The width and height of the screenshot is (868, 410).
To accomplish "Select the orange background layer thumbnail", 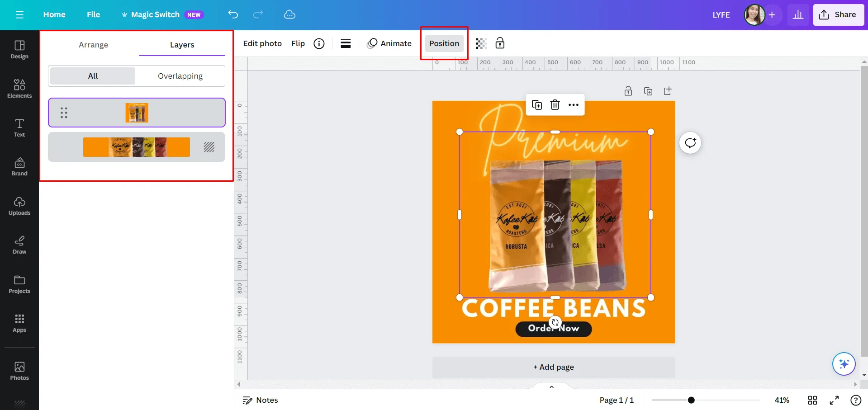I will (x=136, y=147).
